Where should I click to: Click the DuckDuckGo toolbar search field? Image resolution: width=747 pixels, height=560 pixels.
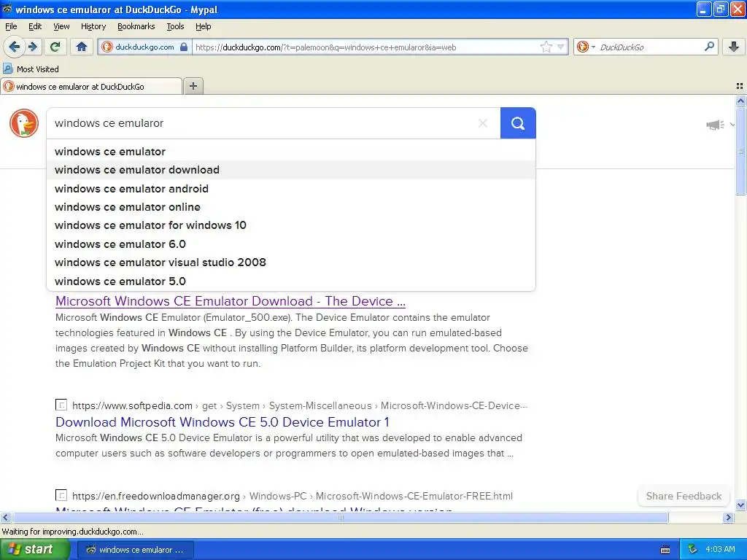(649, 47)
